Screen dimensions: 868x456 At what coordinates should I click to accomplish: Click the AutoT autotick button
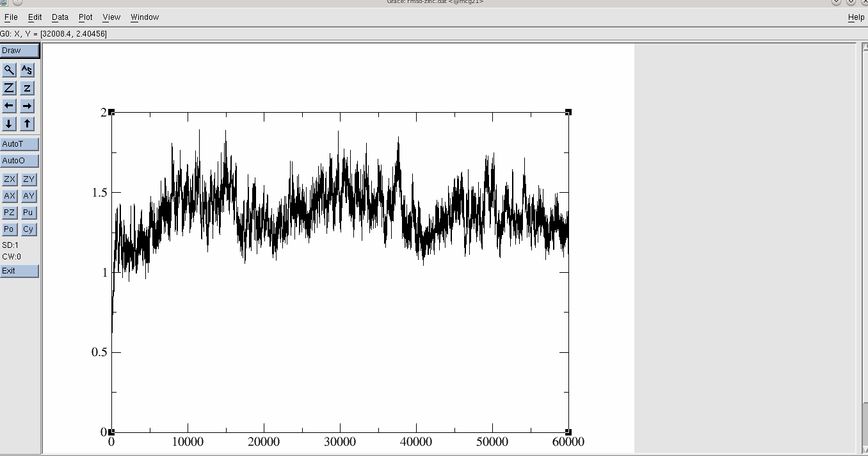[x=20, y=144]
